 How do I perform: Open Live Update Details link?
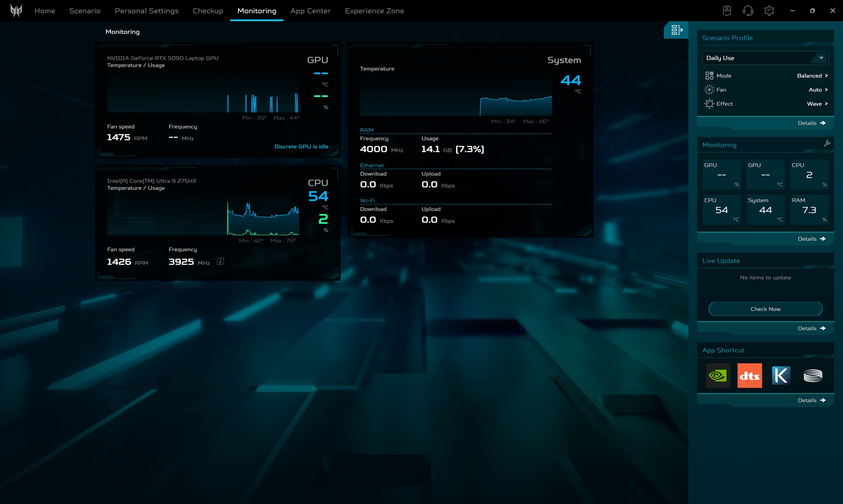(811, 328)
